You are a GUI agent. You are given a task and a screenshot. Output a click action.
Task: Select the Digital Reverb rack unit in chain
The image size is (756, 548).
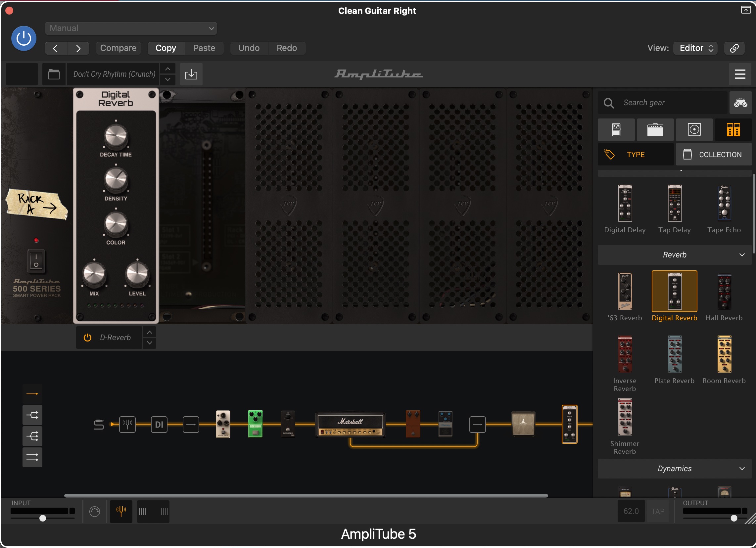tap(569, 424)
